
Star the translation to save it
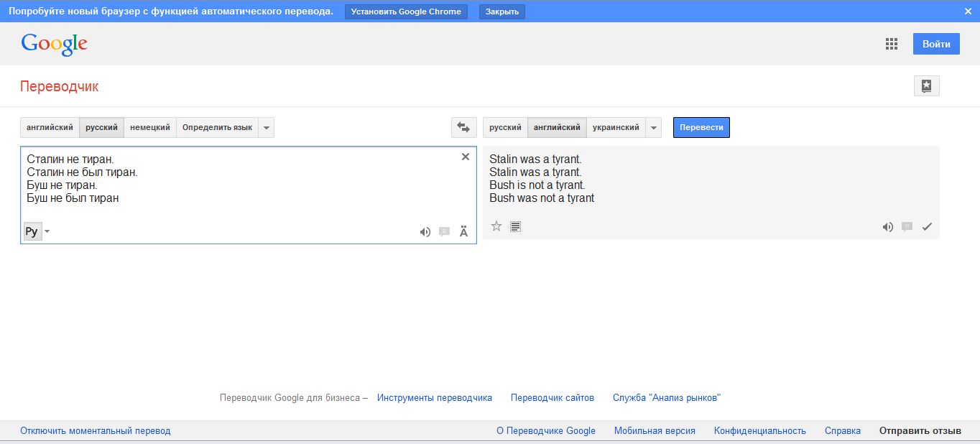coord(496,226)
